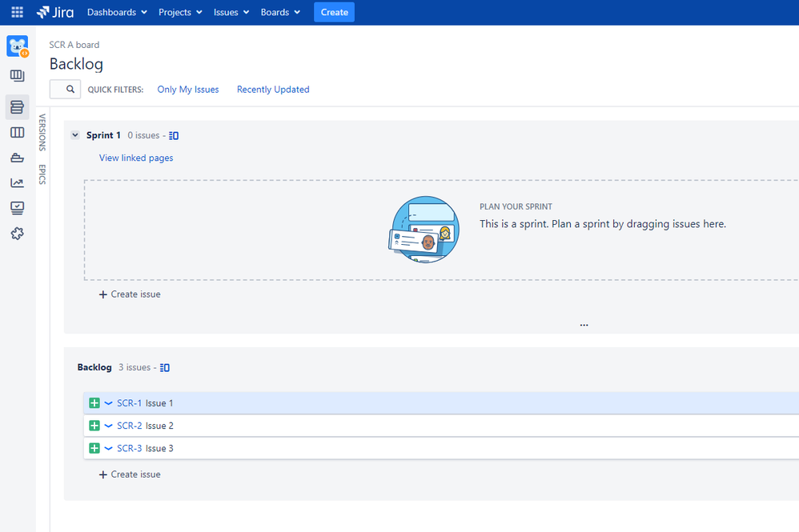Click the story type icon for SCR-3
Image resolution: width=799 pixels, height=532 pixels.
click(x=94, y=448)
